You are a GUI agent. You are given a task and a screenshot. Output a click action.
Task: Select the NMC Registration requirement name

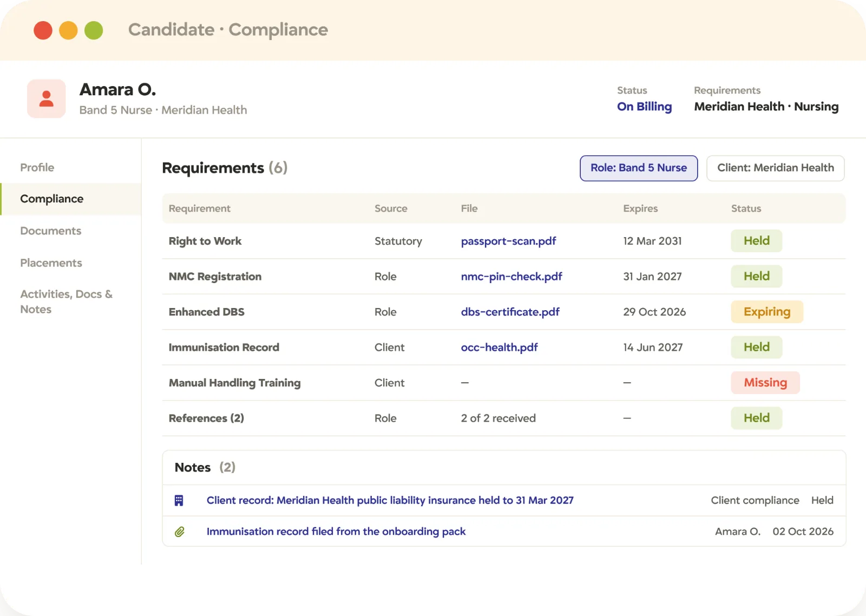pyautogui.click(x=215, y=276)
